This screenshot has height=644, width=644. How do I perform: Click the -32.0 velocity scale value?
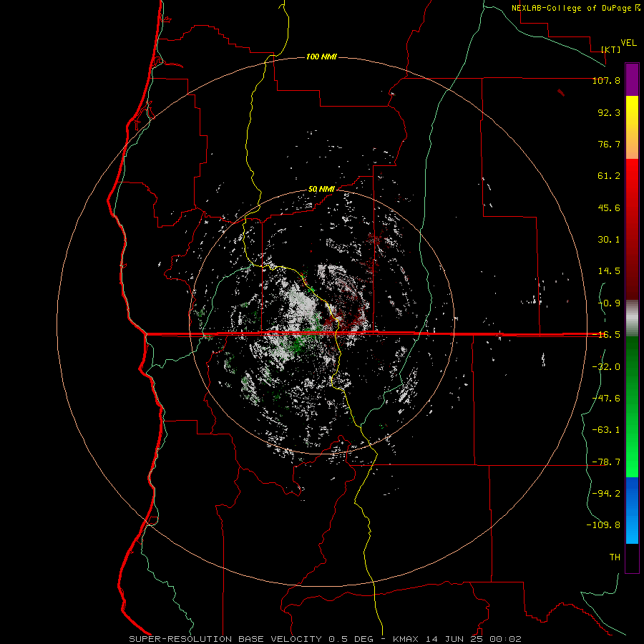coord(606,367)
